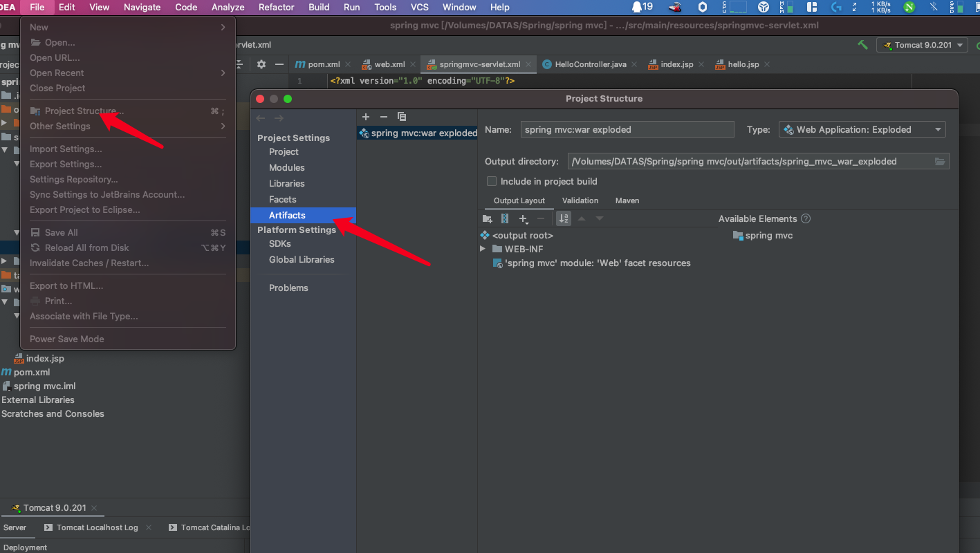This screenshot has width=980, height=553.
Task: Select spring mvc in Available Elements
Action: pyautogui.click(x=763, y=235)
